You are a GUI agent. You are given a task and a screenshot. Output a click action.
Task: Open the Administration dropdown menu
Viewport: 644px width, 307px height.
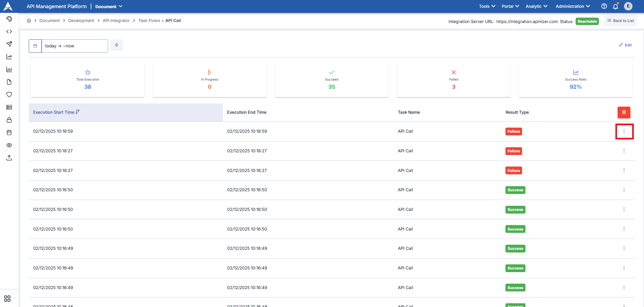click(x=573, y=6)
